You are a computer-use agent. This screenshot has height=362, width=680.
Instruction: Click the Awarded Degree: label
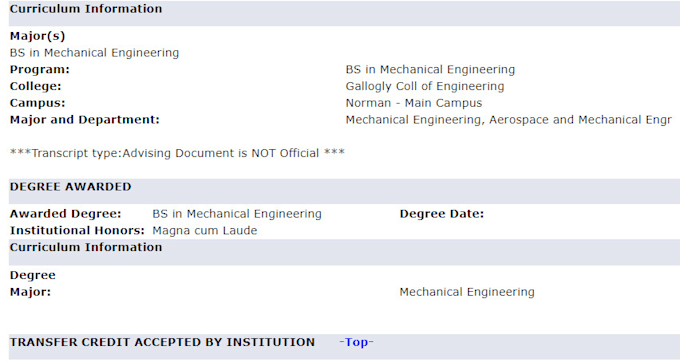pyautogui.click(x=65, y=214)
